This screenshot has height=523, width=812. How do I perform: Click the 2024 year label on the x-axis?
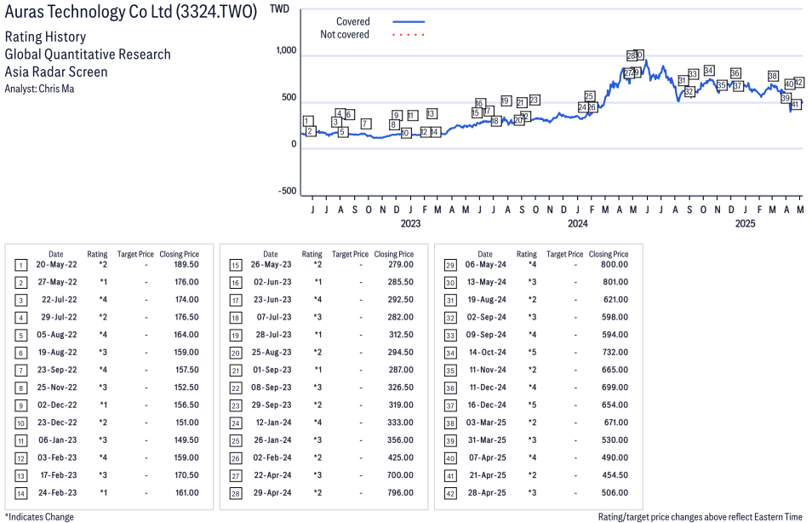pyautogui.click(x=577, y=223)
